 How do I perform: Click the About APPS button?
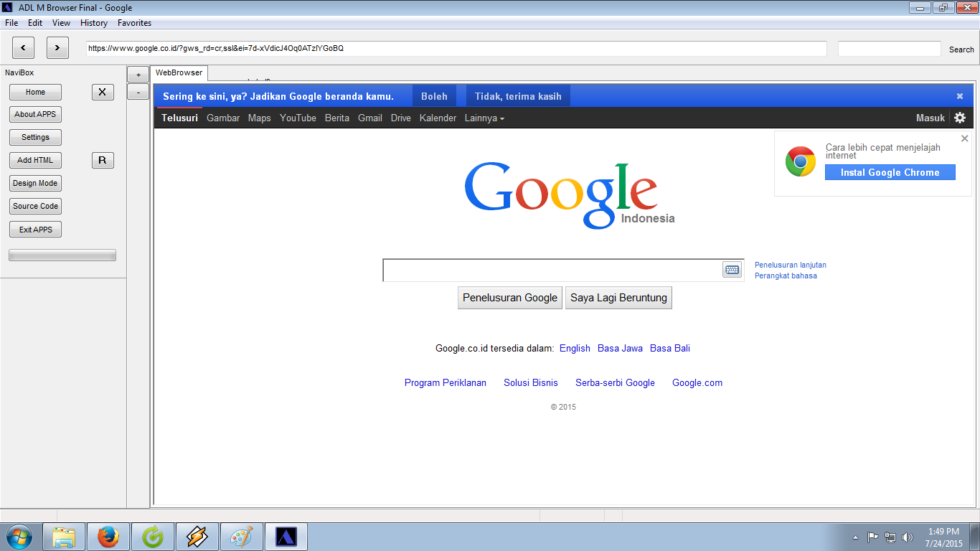point(35,115)
